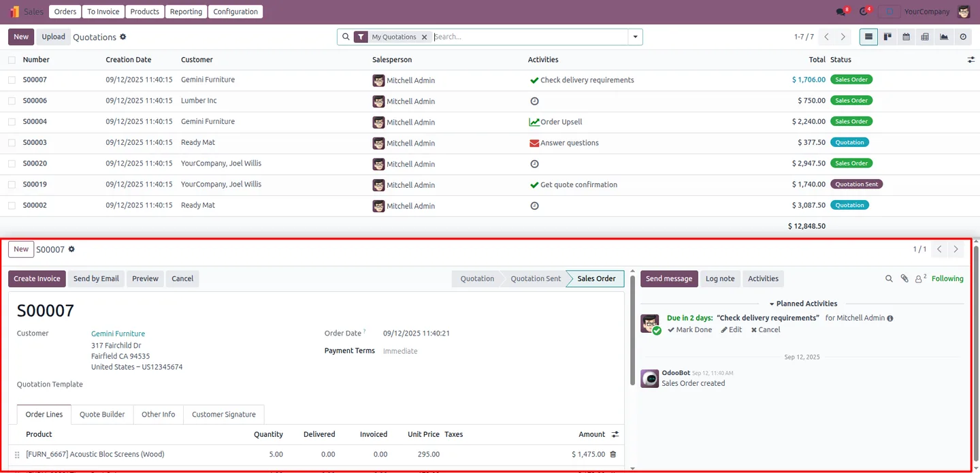Delete the Acoustic Bloc Screens order line
The height and width of the screenshot is (473, 980).
pos(613,454)
